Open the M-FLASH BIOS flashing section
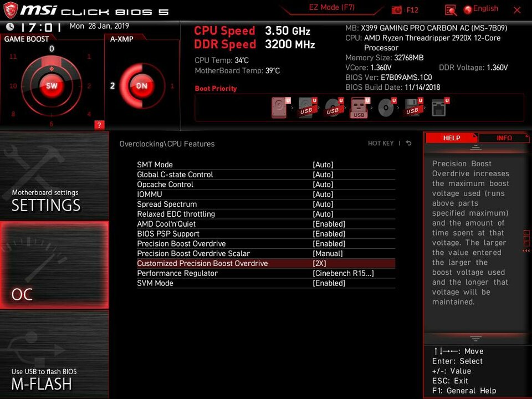The width and height of the screenshot is (532, 399). (x=54, y=355)
